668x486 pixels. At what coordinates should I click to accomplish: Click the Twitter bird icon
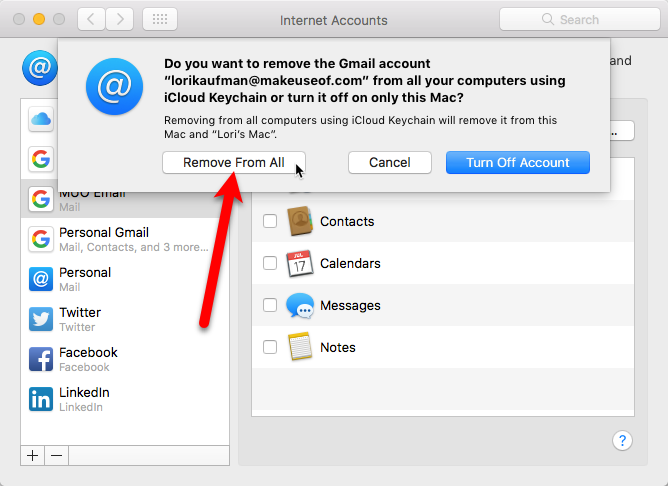(x=41, y=319)
